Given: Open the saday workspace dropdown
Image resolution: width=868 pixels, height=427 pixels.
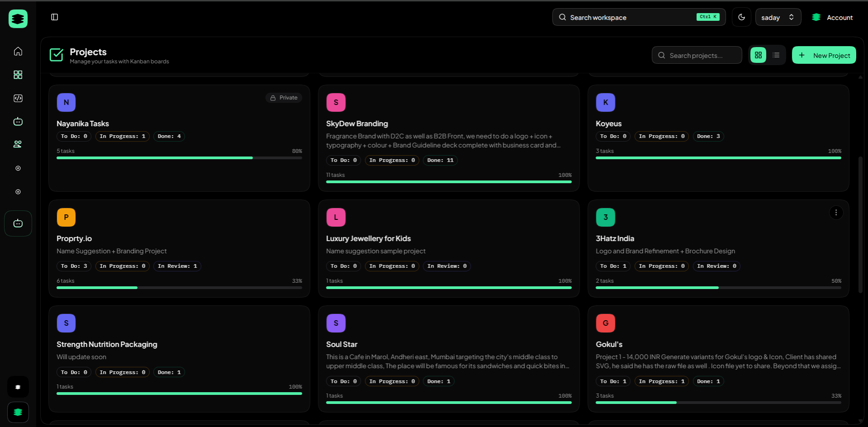Looking at the screenshot, I should [778, 17].
